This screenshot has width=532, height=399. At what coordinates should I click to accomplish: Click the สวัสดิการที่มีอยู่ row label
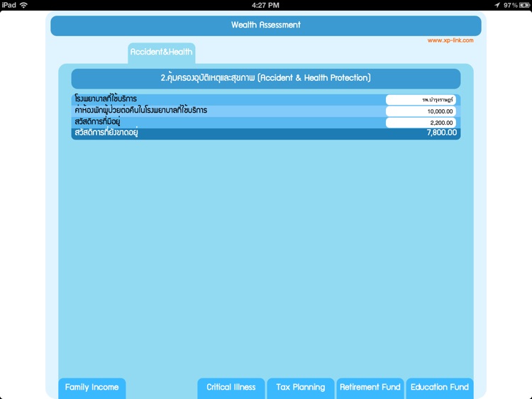(x=97, y=122)
